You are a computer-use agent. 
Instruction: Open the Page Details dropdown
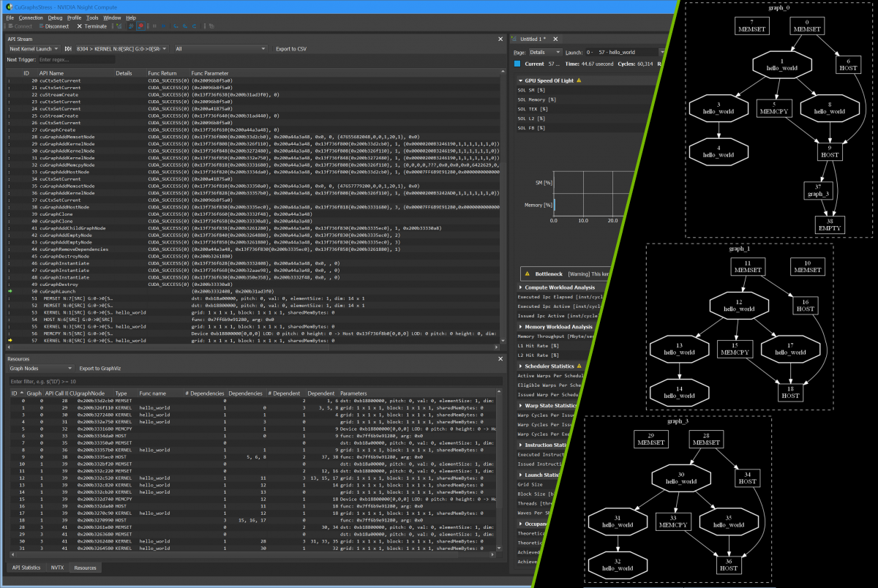[x=546, y=53]
